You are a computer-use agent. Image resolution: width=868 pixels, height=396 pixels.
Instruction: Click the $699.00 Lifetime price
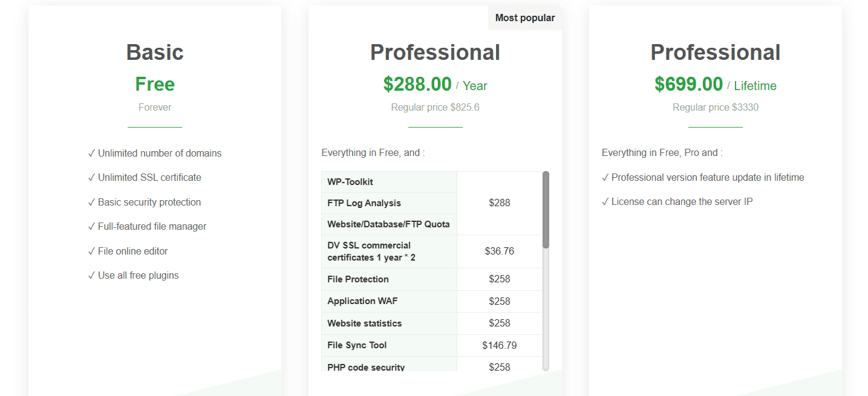715,84
